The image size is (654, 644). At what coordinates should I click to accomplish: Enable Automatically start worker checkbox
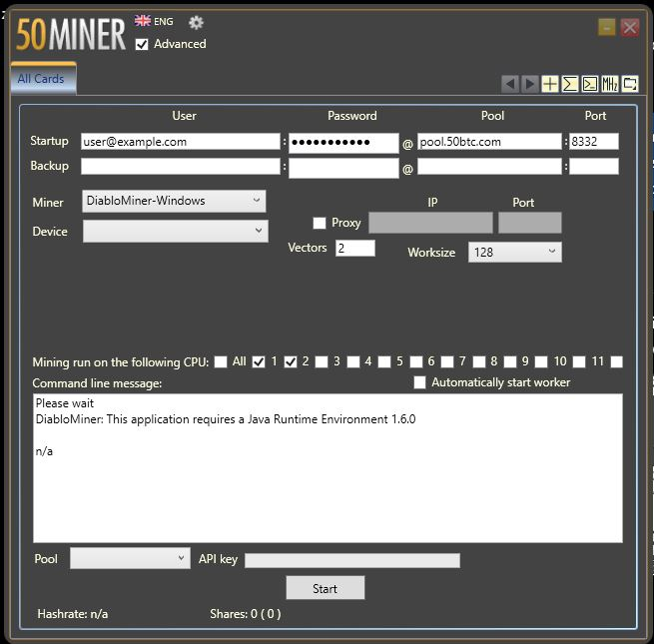tap(419, 382)
